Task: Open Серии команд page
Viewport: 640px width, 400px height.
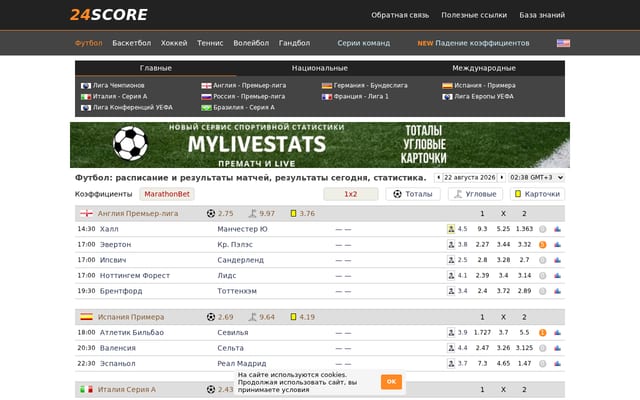Action: pos(364,43)
